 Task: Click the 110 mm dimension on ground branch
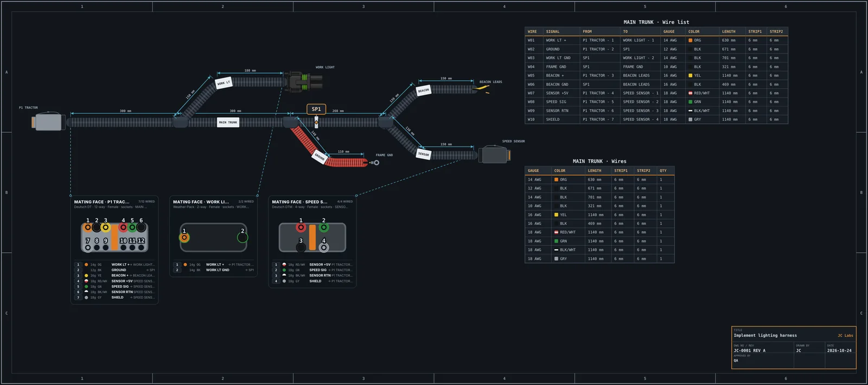pyautogui.click(x=343, y=152)
